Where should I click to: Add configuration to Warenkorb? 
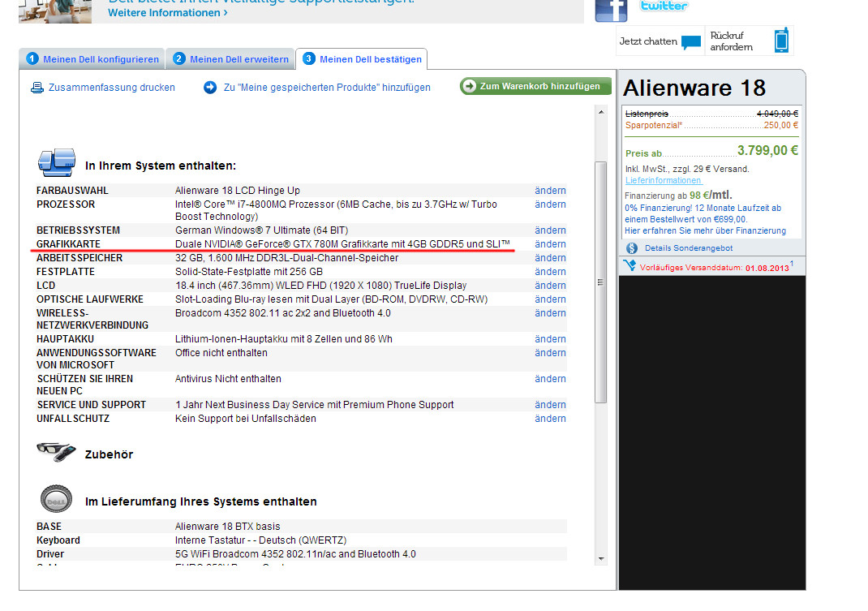coord(535,86)
